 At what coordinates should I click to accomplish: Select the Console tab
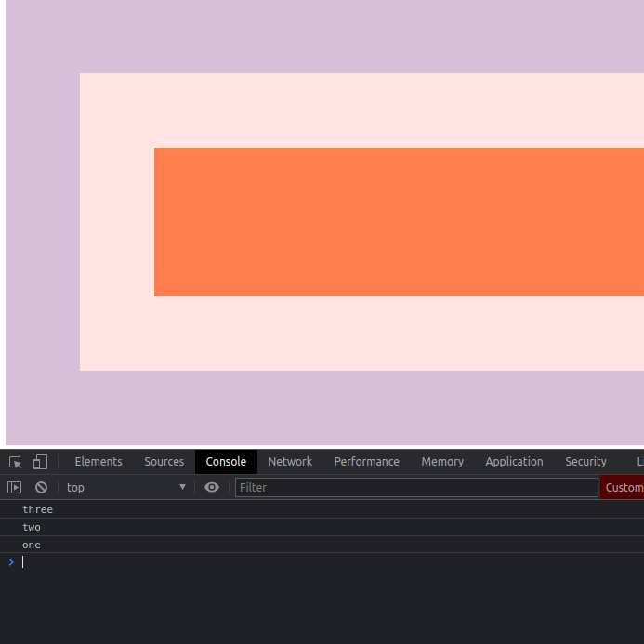coord(226,462)
